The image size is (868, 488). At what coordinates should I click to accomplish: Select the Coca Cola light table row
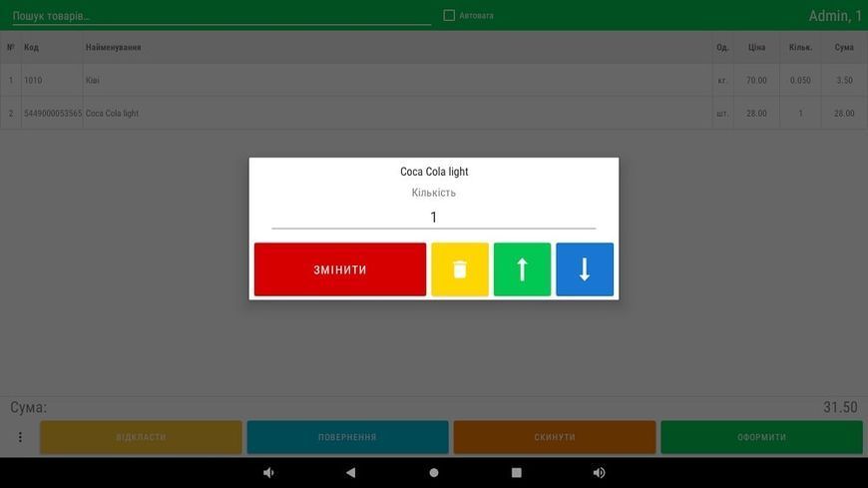coord(434,113)
